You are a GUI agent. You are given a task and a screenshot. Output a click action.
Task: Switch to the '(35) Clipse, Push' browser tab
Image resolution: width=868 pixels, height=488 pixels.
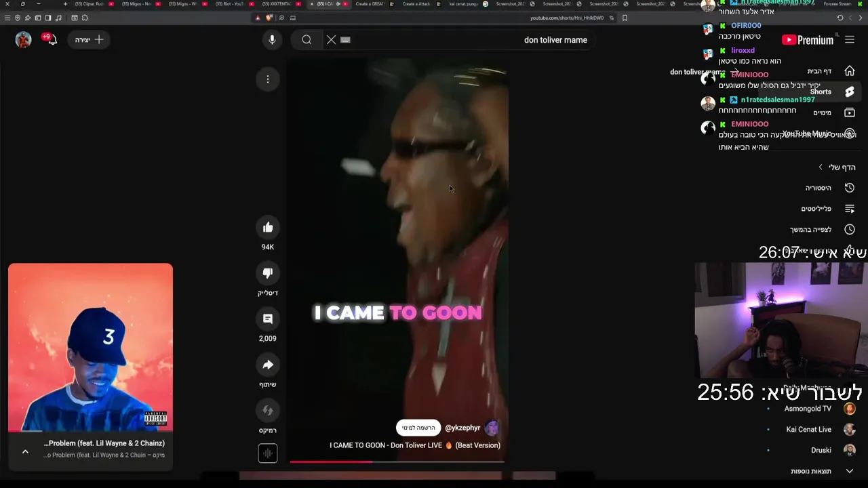point(94,4)
